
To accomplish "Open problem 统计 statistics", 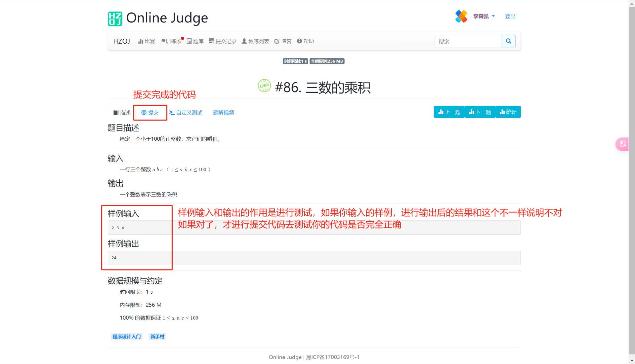I will (508, 112).
